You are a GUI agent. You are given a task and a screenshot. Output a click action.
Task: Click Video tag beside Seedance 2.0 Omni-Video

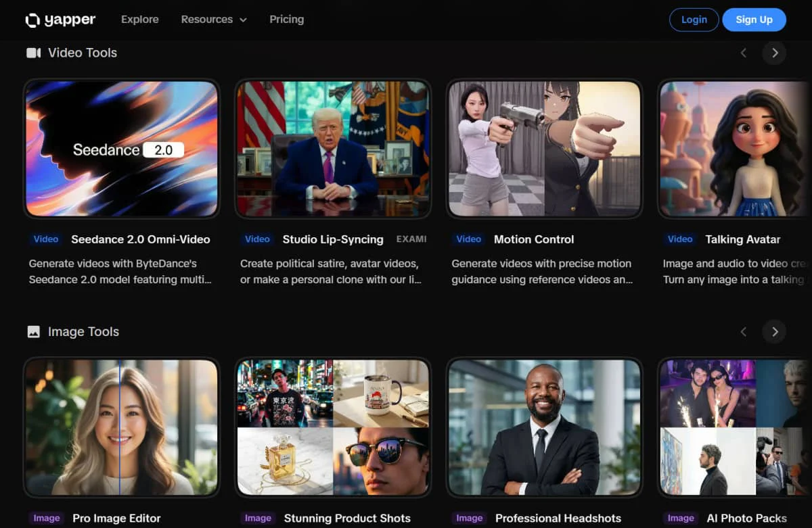tap(46, 239)
